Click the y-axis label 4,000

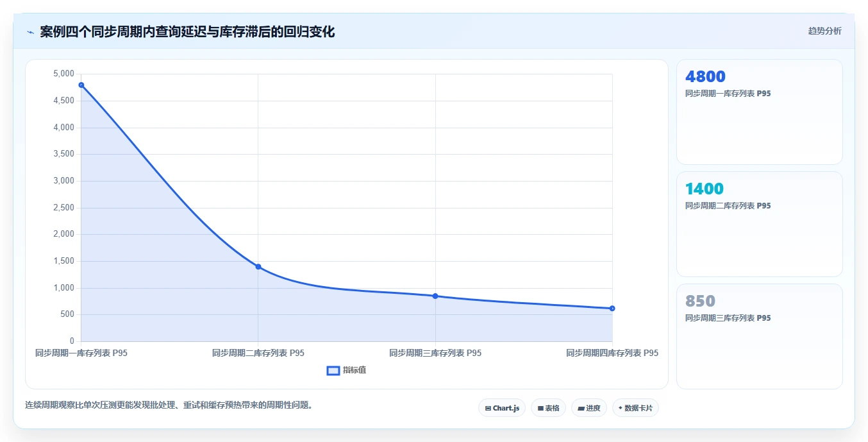pyautogui.click(x=63, y=128)
